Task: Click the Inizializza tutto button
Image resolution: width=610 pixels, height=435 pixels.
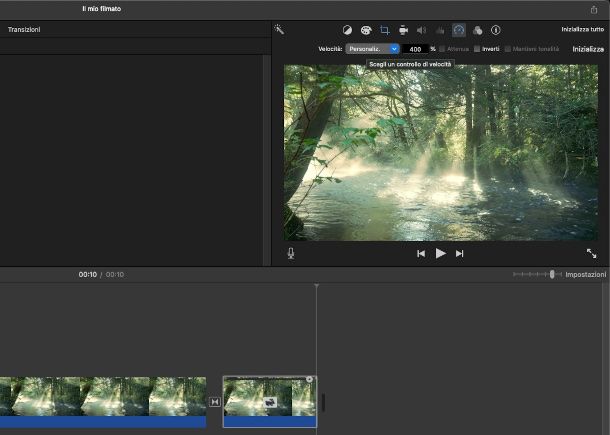Action: coord(582,30)
